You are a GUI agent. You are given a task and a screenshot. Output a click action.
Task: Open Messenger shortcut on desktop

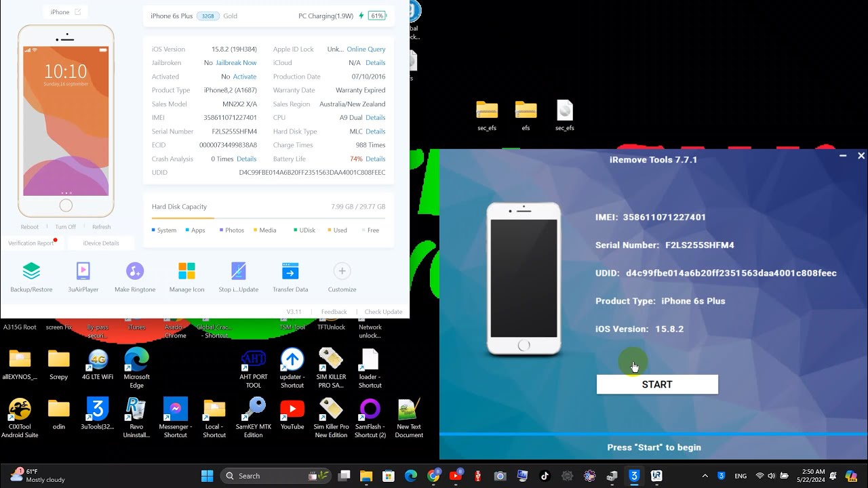click(175, 418)
